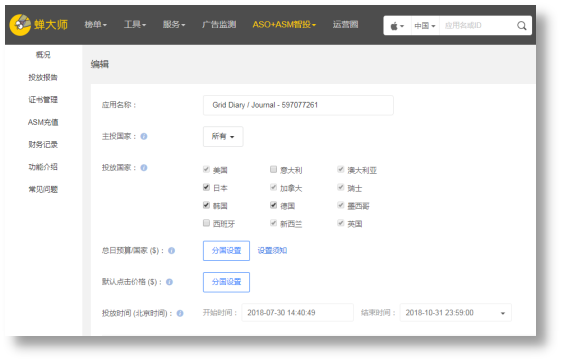Show info tip for 投放时间
Image resolution: width=563 pixels, height=363 pixels.
tap(180, 313)
